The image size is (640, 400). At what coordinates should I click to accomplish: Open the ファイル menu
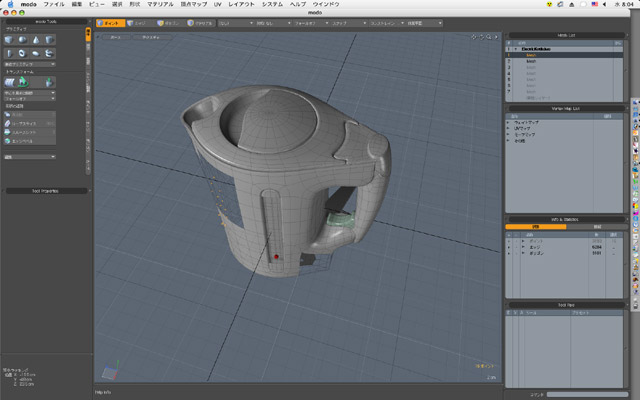tap(54, 4)
